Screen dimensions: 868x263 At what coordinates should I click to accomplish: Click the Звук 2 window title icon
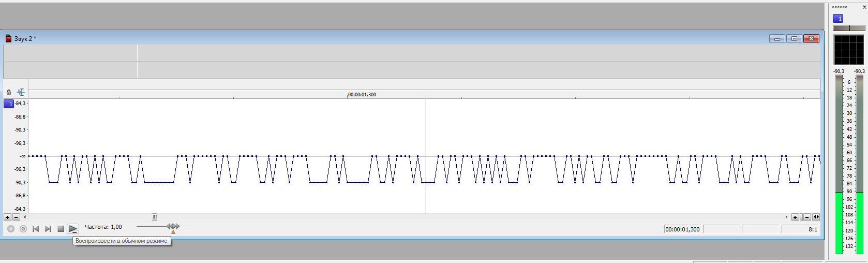(x=8, y=38)
